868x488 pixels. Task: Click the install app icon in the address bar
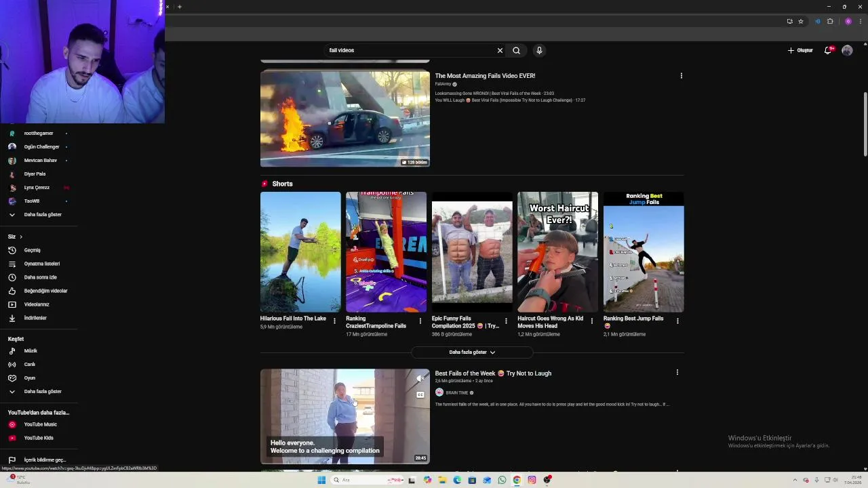point(789,21)
